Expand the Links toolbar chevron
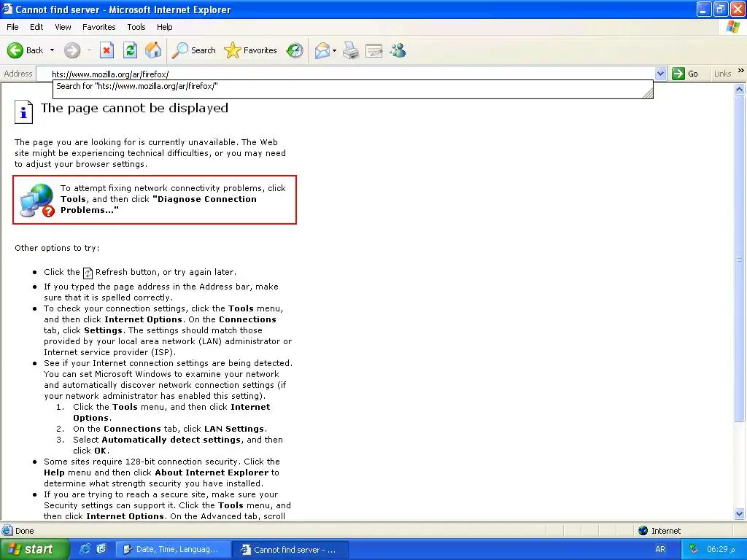747x560 pixels. pos(741,71)
